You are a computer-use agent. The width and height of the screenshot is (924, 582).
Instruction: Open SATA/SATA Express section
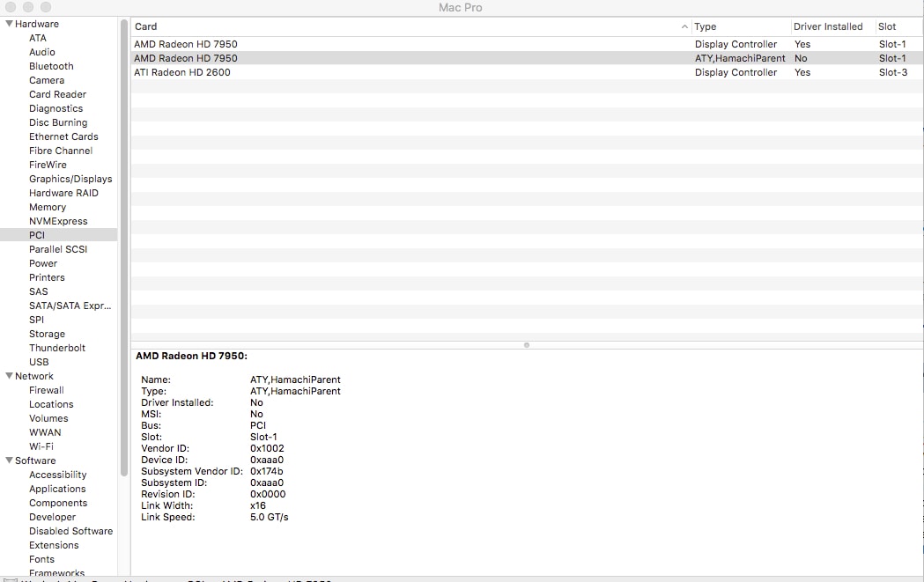coord(70,306)
